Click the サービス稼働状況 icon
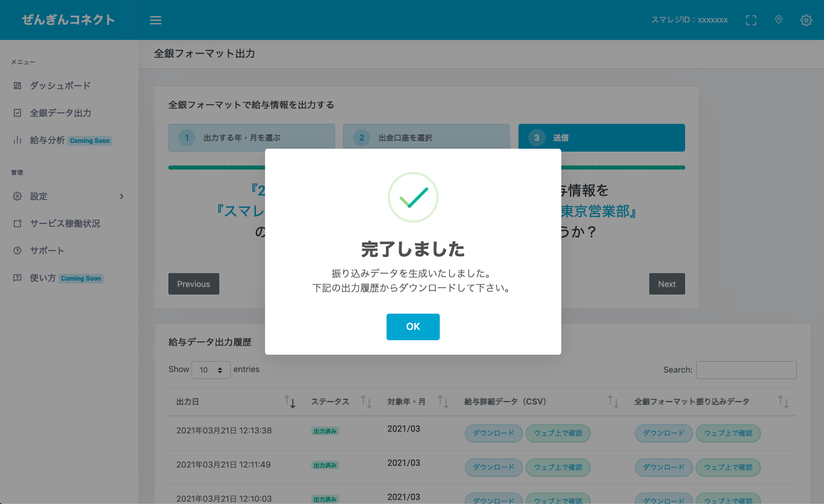This screenshot has height=504, width=824. (17, 223)
